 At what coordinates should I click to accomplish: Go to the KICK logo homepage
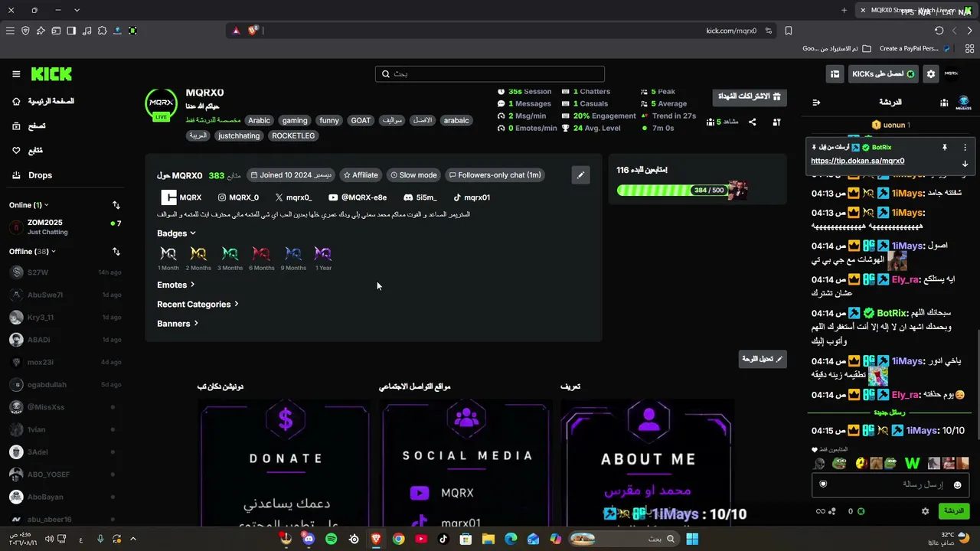click(x=51, y=74)
